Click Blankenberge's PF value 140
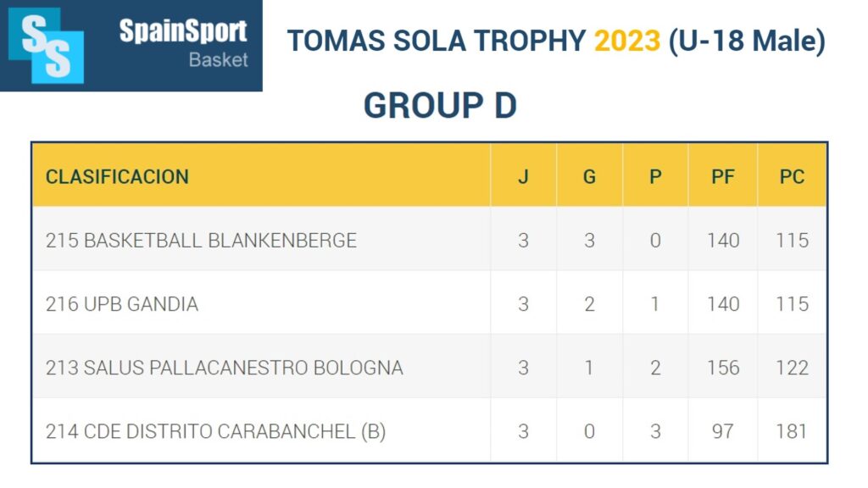The width and height of the screenshot is (868, 488). pyautogui.click(x=723, y=241)
